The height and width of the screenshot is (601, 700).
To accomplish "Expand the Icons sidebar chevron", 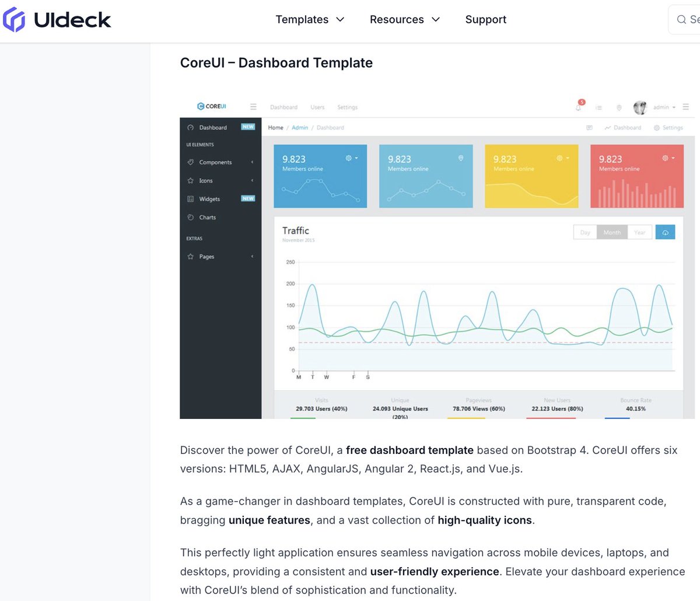I will point(252,181).
